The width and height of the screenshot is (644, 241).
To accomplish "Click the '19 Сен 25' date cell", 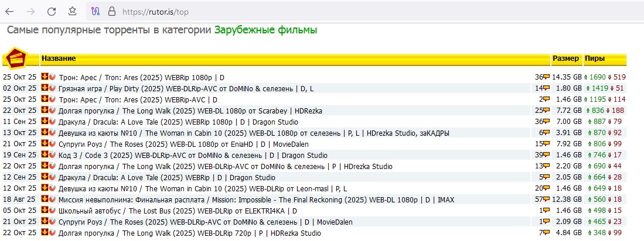I will pyautogui.click(x=20, y=156).
